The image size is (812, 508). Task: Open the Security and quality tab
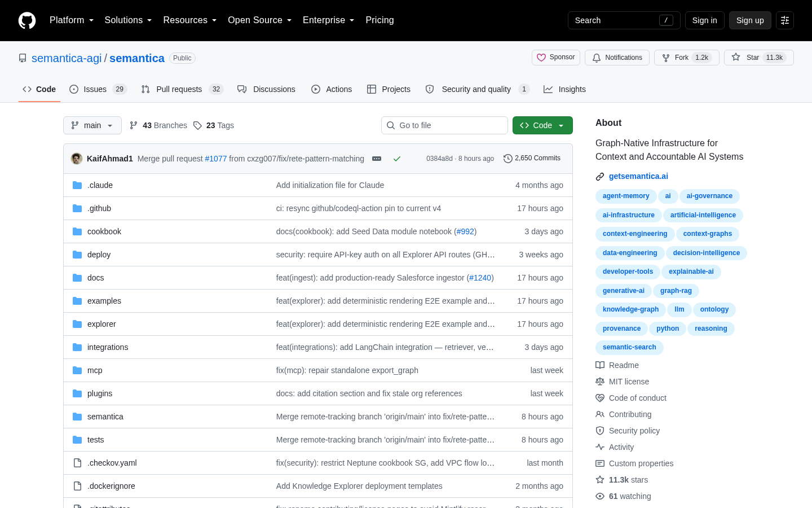pos(477,89)
